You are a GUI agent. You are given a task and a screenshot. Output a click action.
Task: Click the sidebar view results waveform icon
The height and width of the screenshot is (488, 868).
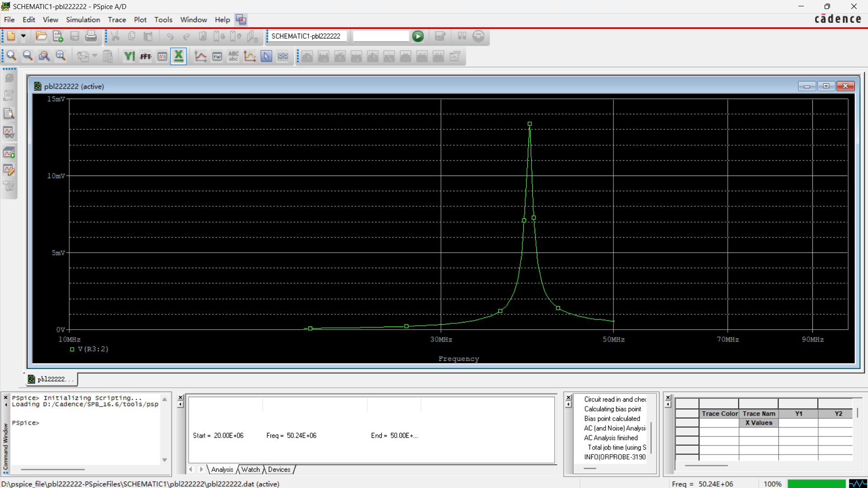point(9,132)
